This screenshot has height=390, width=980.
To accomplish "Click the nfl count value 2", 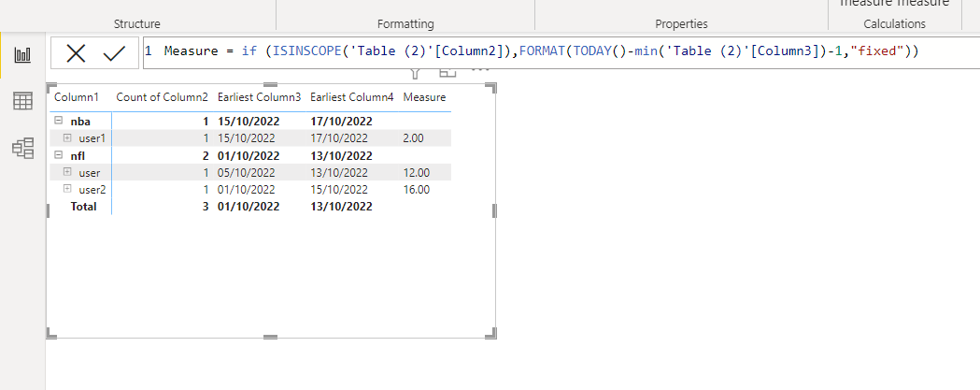I will pos(205,155).
